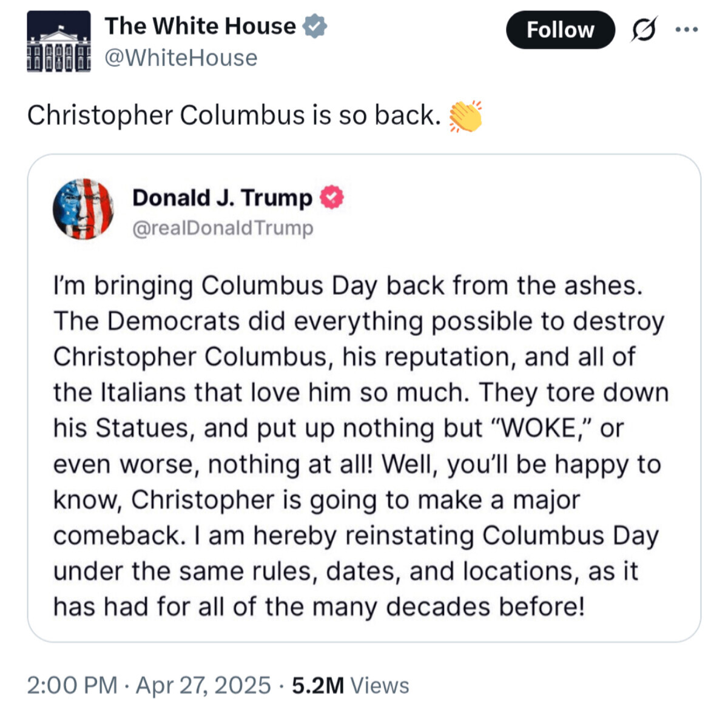Click the "Christopher Columbus is so back." post text
This screenshot has height=723, width=728.
pos(234,115)
